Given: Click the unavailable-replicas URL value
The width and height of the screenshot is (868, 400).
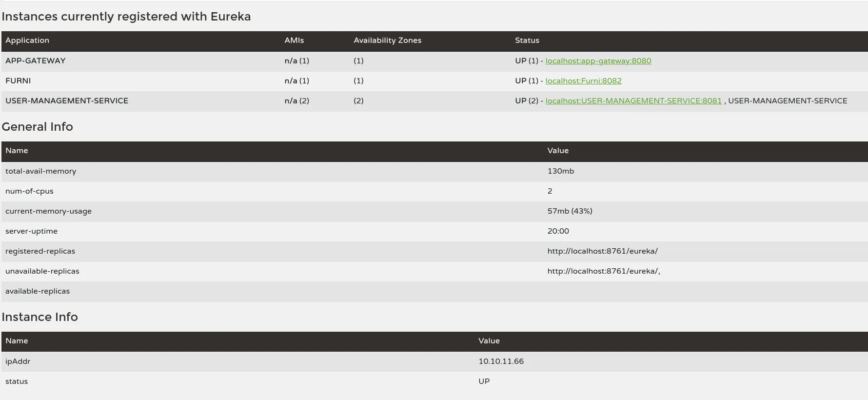Looking at the screenshot, I should (603, 271).
